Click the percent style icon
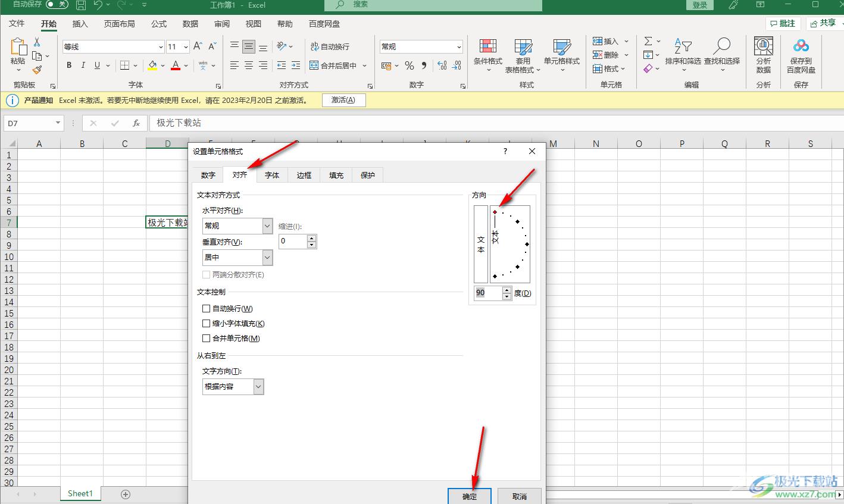This screenshot has width=844, height=504. point(409,65)
